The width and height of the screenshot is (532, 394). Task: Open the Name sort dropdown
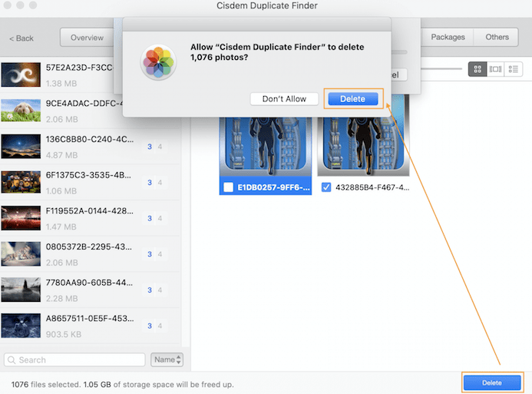[167, 359]
